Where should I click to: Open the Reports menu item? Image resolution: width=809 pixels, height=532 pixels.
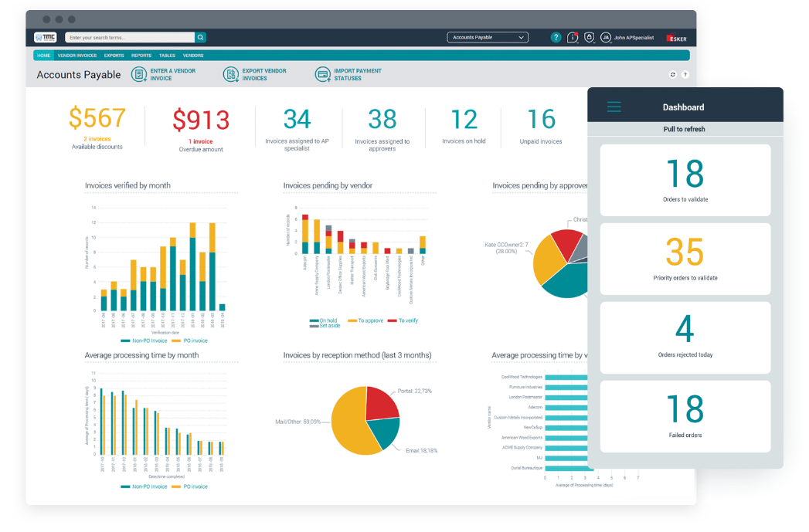(142, 55)
